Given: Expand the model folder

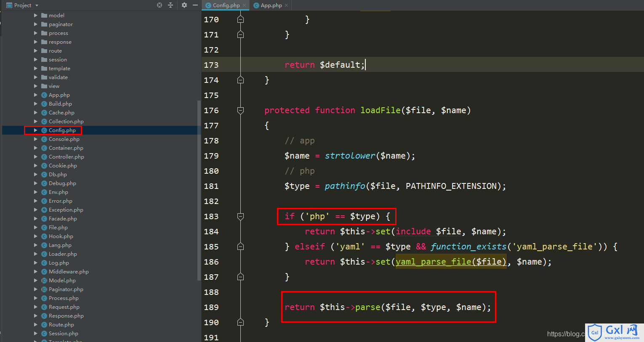Looking at the screenshot, I should tap(36, 16).
